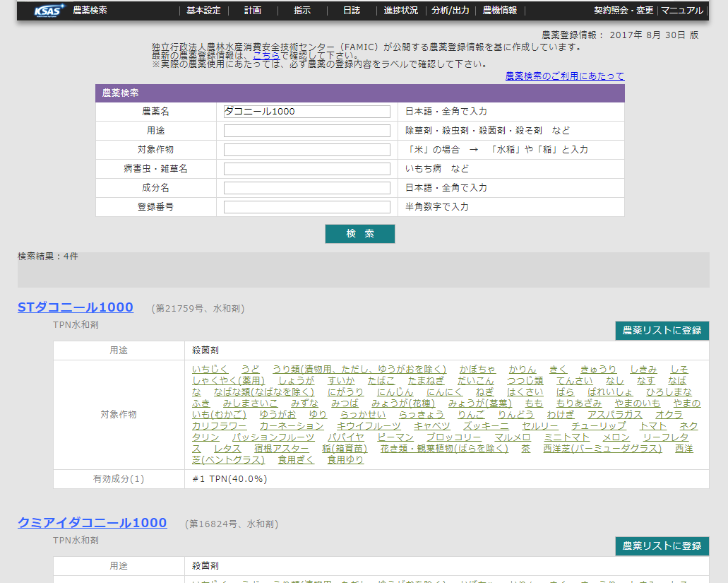Open the 指示 menu
This screenshot has height=583, width=728.
coord(302,10)
